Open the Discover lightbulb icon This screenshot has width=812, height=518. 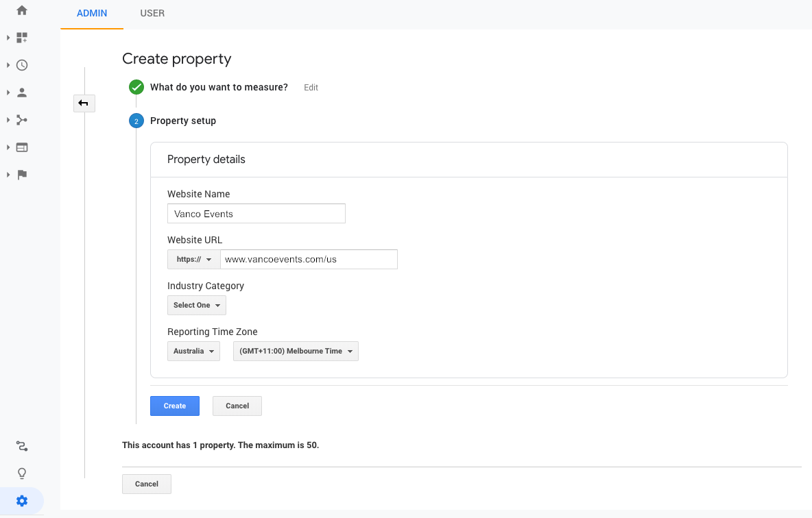tap(22, 473)
